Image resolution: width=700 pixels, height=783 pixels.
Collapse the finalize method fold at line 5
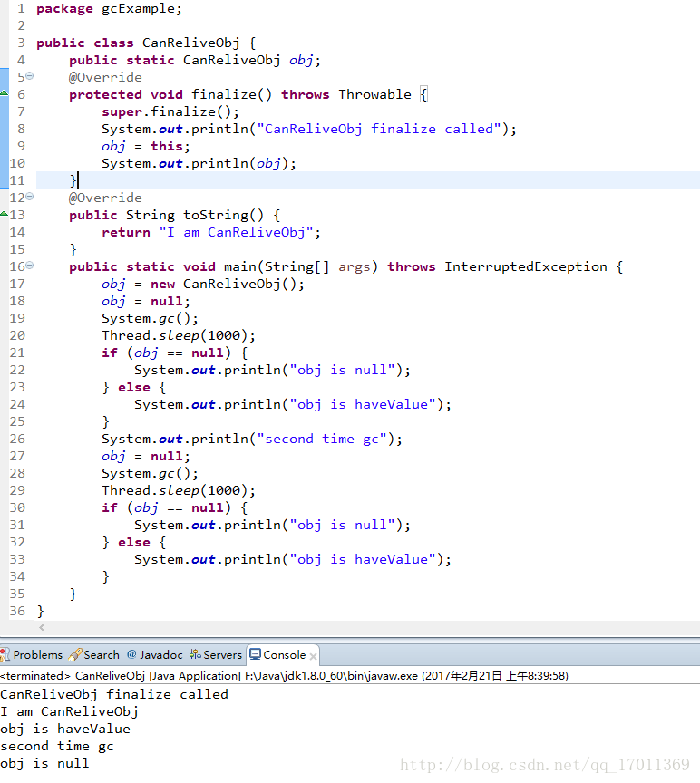pyautogui.click(x=30, y=76)
